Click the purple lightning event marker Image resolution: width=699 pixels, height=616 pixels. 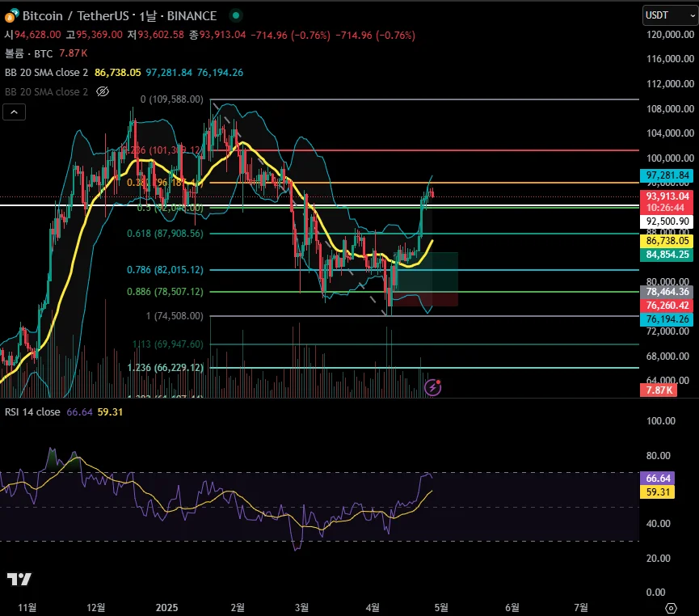click(x=433, y=387)
